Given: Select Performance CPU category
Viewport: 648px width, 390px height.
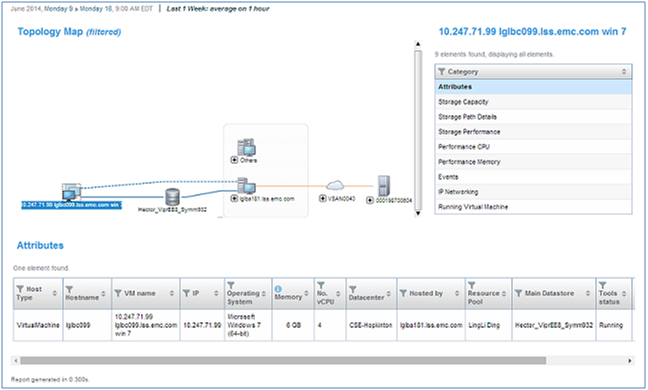Looking at the screenshot, I should tap(533, 147).
